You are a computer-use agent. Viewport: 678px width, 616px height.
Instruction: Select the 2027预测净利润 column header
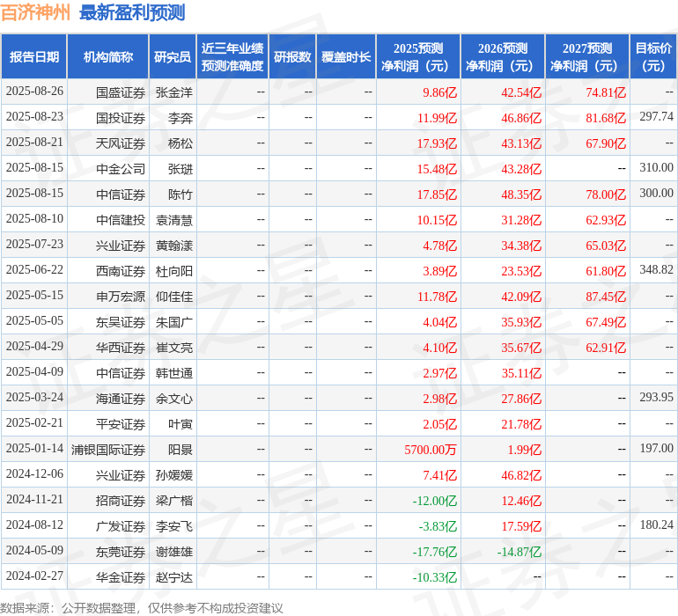coord(587,56)
